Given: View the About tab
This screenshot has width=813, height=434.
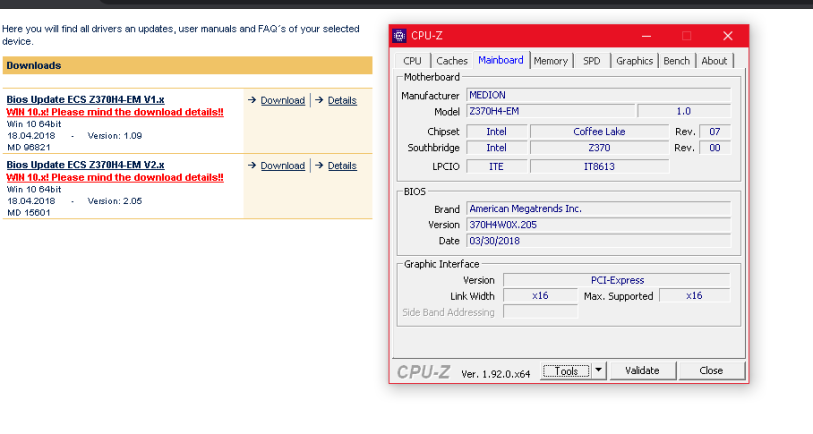Looking at the screenshot, I should [714, 61].
